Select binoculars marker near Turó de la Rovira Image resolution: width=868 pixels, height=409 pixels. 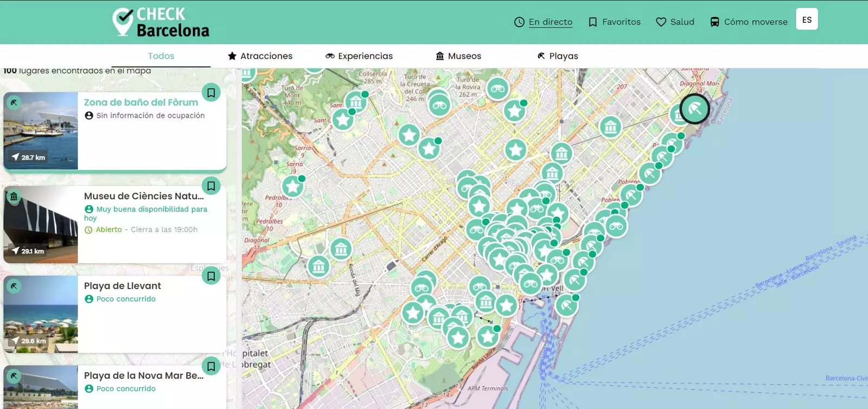[x=497, y=88]
